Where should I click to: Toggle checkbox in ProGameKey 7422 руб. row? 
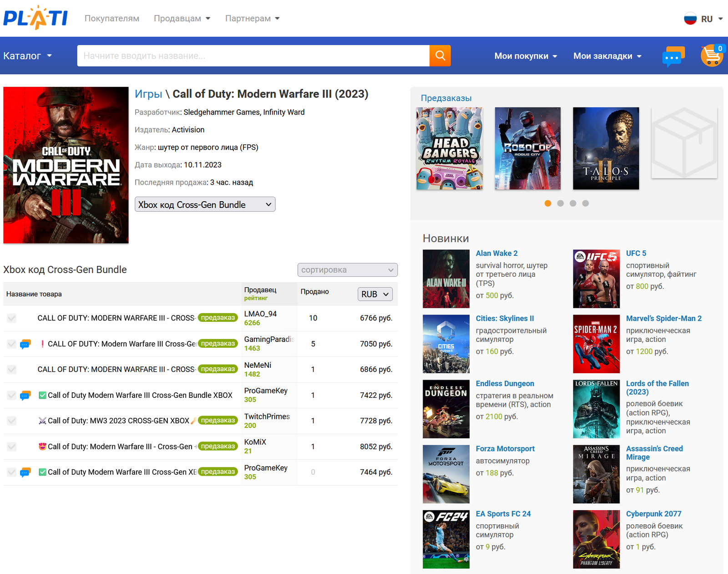click(12, 396)
